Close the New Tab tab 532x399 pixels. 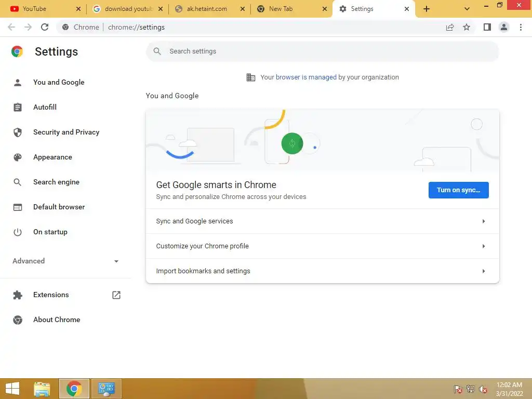[325, 9]
